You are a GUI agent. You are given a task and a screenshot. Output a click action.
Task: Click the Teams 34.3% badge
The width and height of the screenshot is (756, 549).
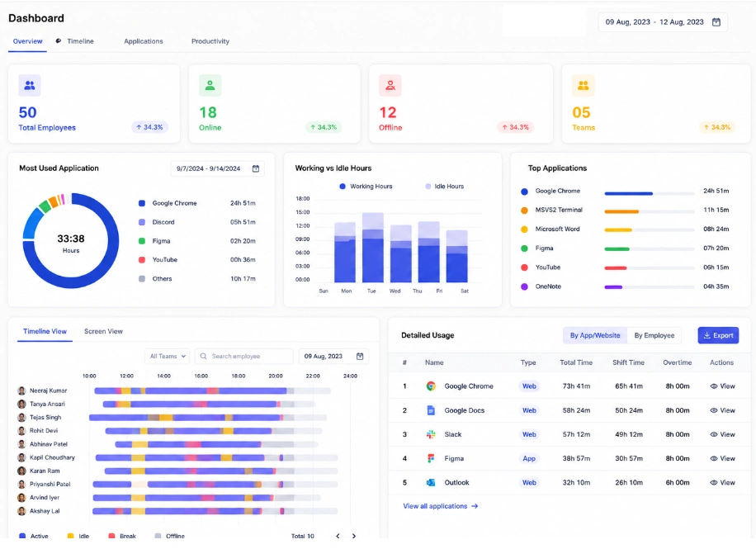(x=717, y=127)
